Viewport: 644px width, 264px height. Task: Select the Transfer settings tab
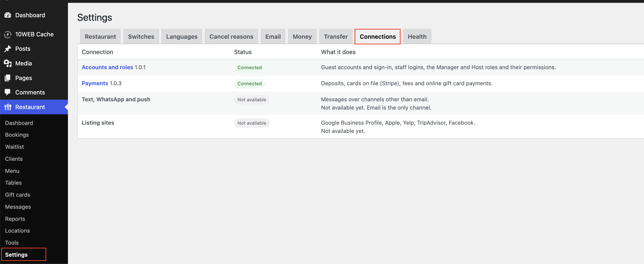[x=335, y=37]
